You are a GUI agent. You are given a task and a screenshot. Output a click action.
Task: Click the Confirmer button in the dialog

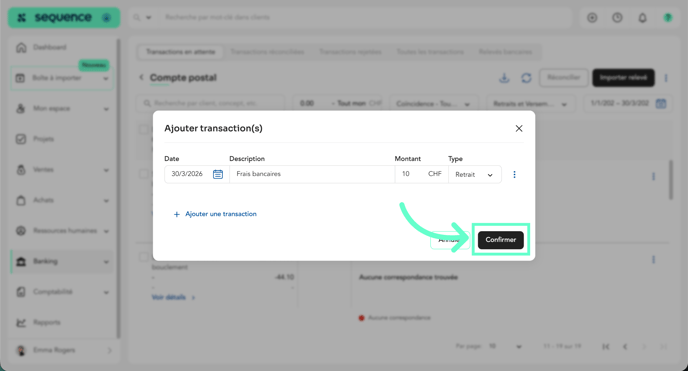(501, 240)
